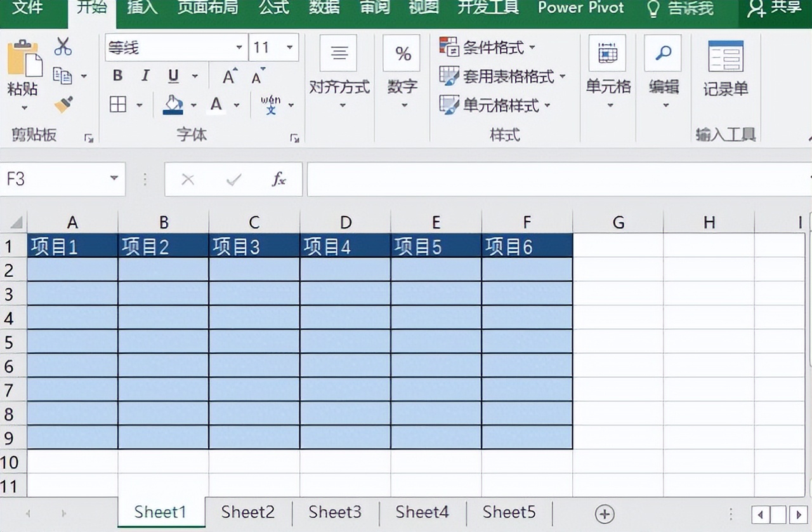Toggle Bold formatting
The height and width of the screenshot is (532, 812).
117,76
